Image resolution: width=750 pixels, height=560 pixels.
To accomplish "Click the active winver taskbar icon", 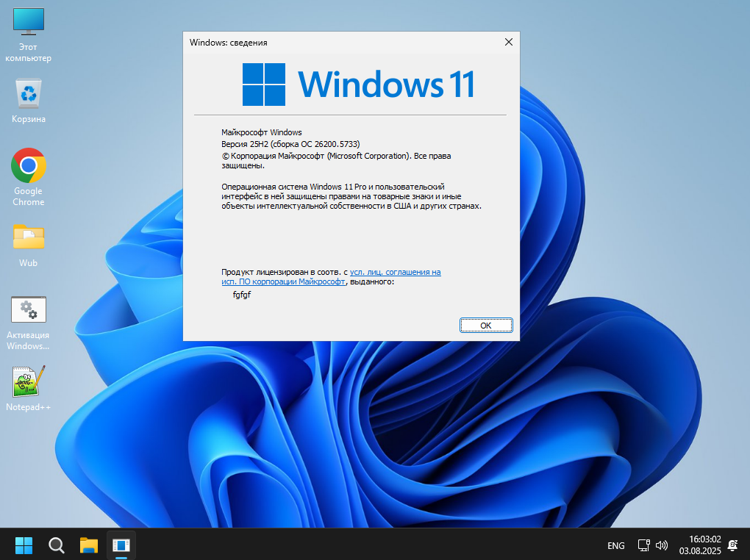I will point(121,545).
